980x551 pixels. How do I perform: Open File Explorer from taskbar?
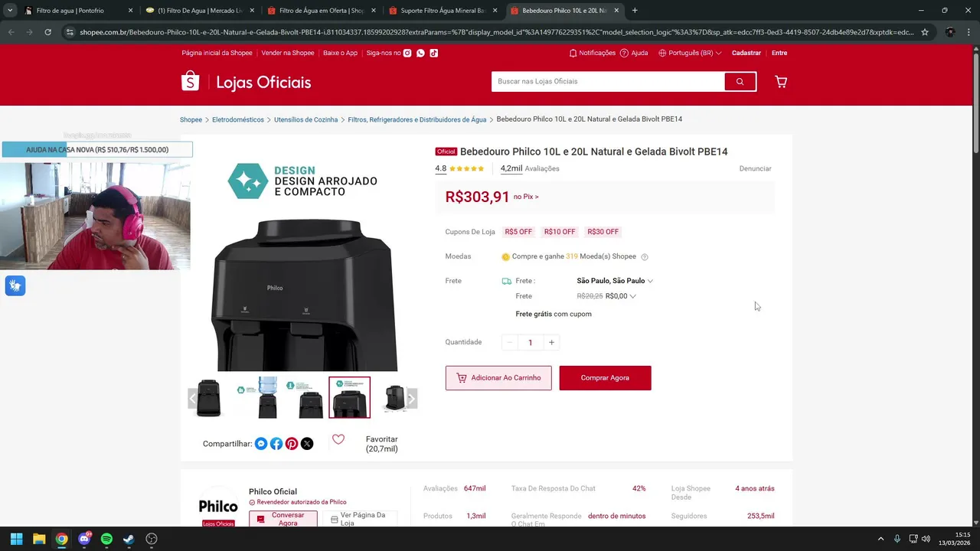[x=39, y=539]
